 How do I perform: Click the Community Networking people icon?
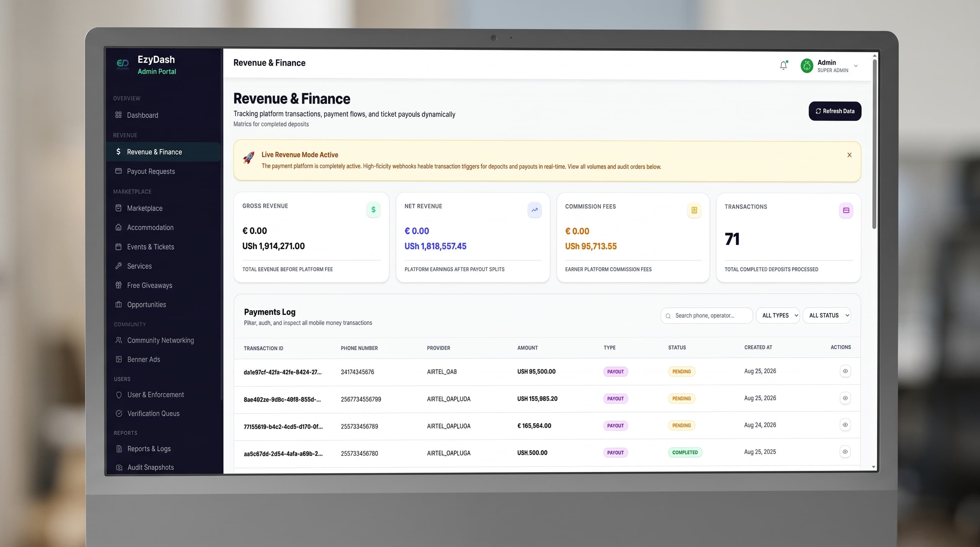119,340
